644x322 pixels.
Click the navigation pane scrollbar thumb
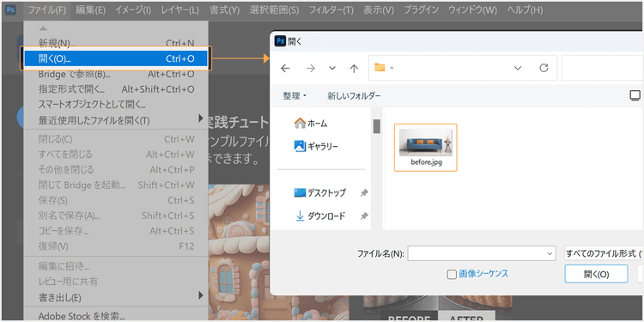coord(376,126)
